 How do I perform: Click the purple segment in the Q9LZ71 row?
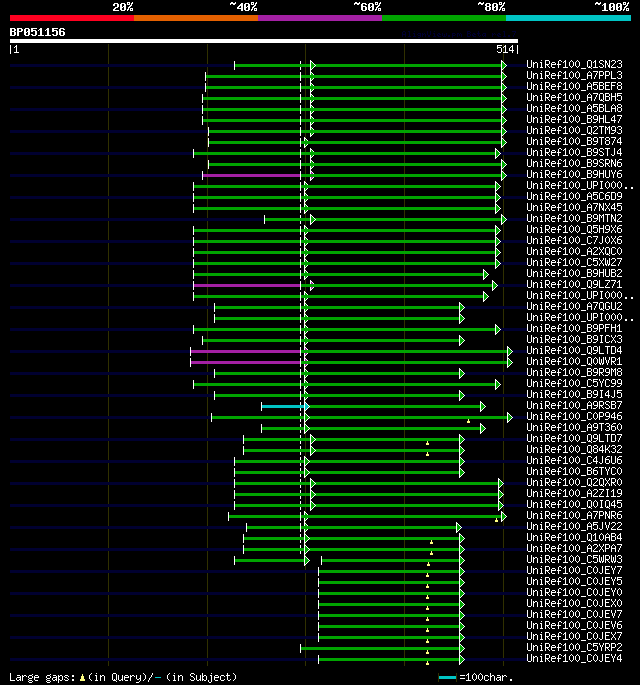coord(247,286)
